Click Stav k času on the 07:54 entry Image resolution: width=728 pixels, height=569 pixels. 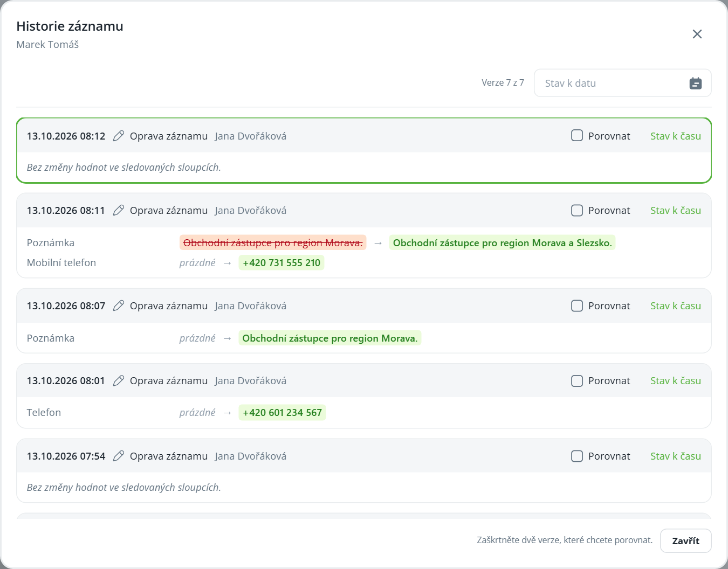(x=675, y=456)
